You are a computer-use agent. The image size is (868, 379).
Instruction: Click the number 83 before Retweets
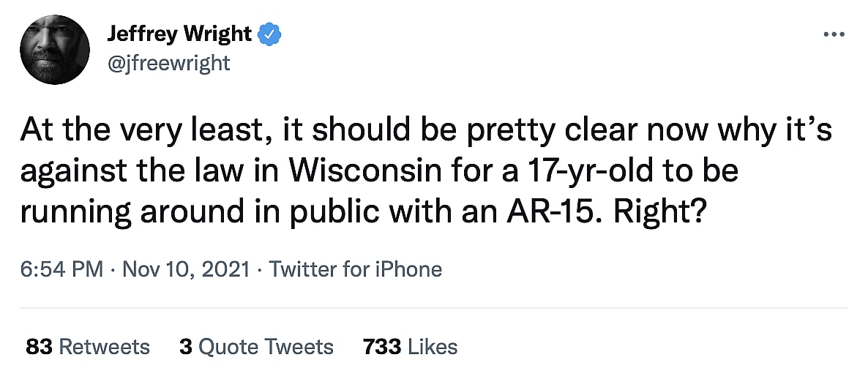pos(39,346)
